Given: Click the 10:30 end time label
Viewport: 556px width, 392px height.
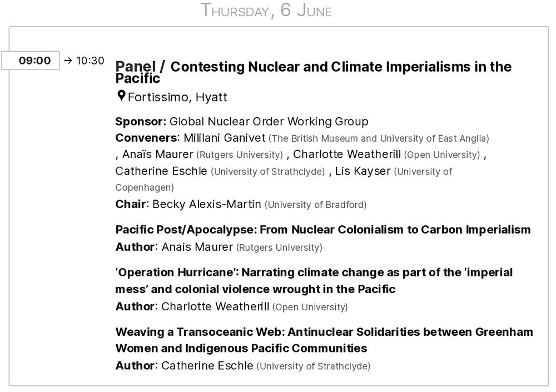Looking at the screenshot, I should (90, 61).
